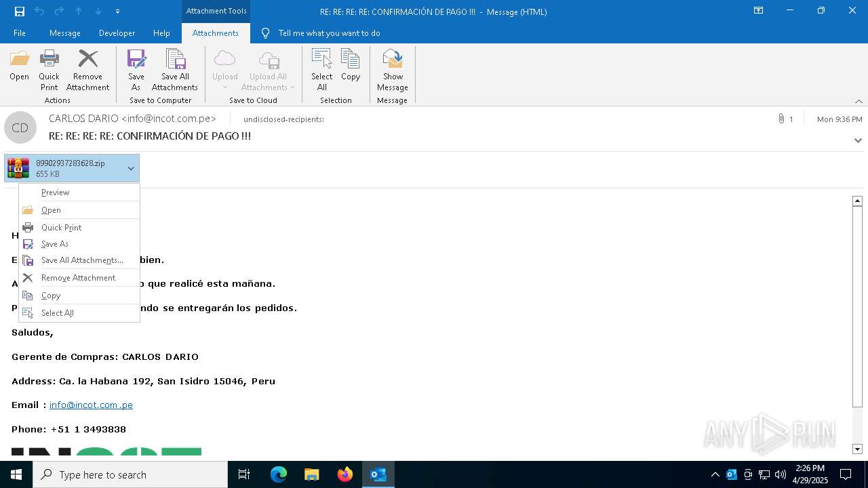The height and width of the screenshot is (488, 868).
Task: Open the Windows Start menu
Action: pyautogui.click(x=16, y=474)
